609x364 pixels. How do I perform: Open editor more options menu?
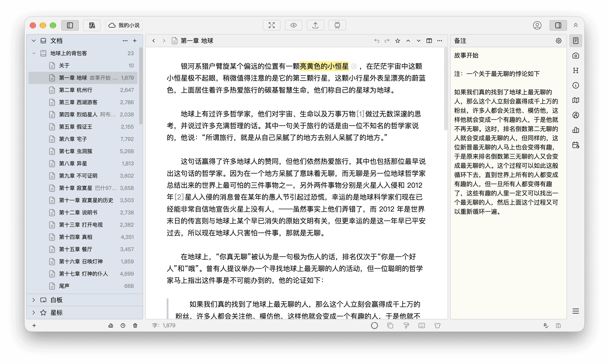[x=439, y=41]
